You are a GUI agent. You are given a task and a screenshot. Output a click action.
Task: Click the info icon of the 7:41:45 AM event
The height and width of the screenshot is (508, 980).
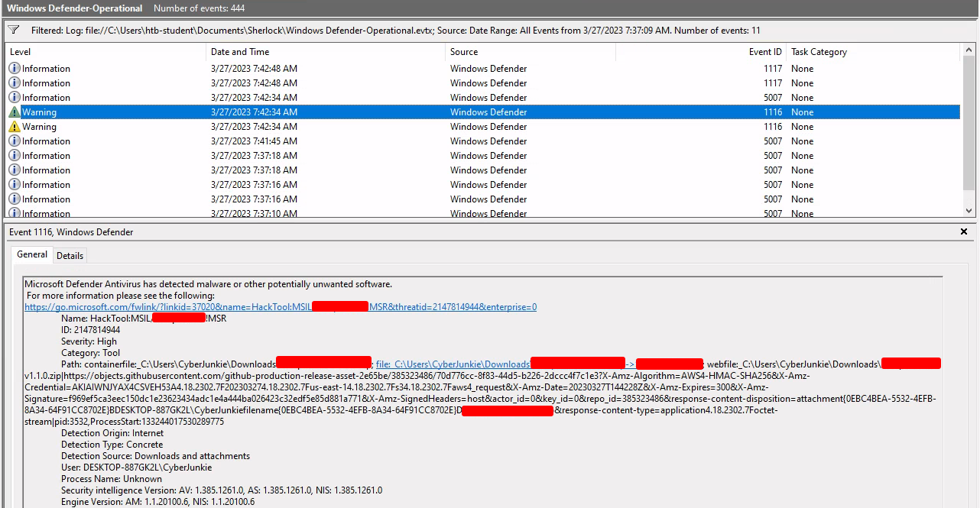coord(15,141)
